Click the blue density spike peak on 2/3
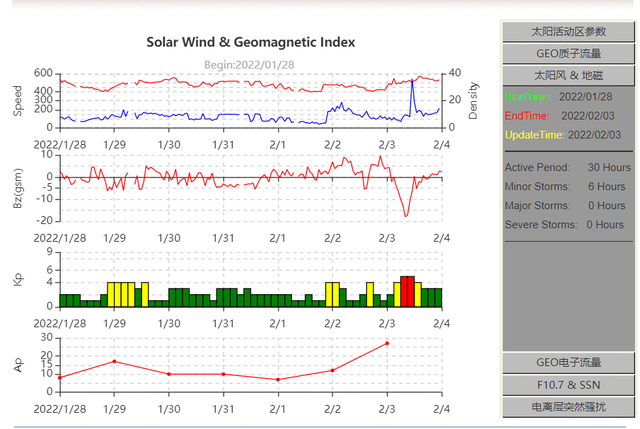 [x=413, y=82]
